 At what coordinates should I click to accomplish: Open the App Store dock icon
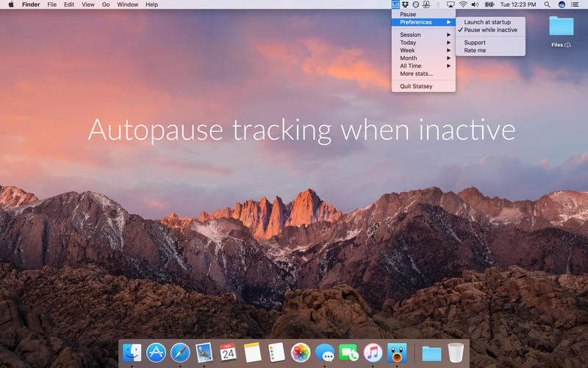click(156, 353)
